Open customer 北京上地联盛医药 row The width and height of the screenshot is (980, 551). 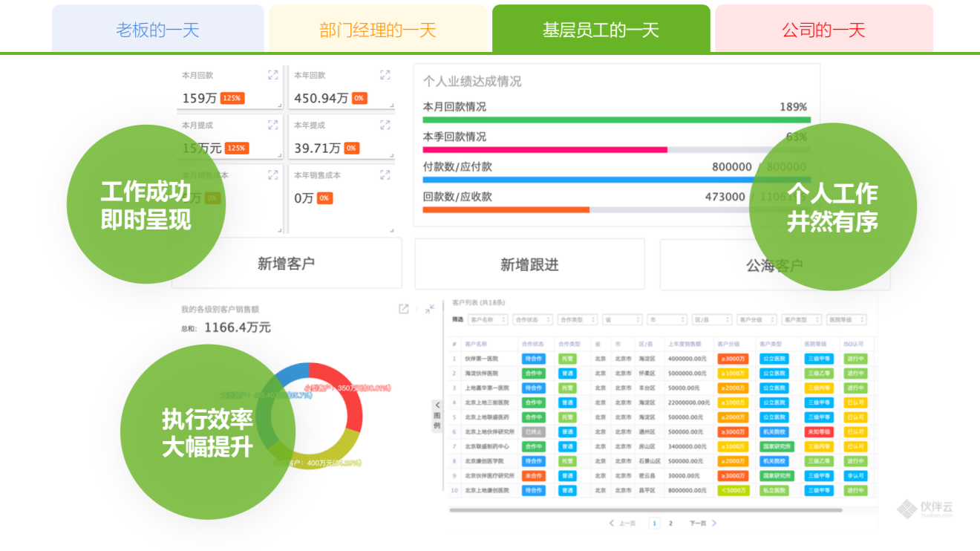(x=487, y=417)
